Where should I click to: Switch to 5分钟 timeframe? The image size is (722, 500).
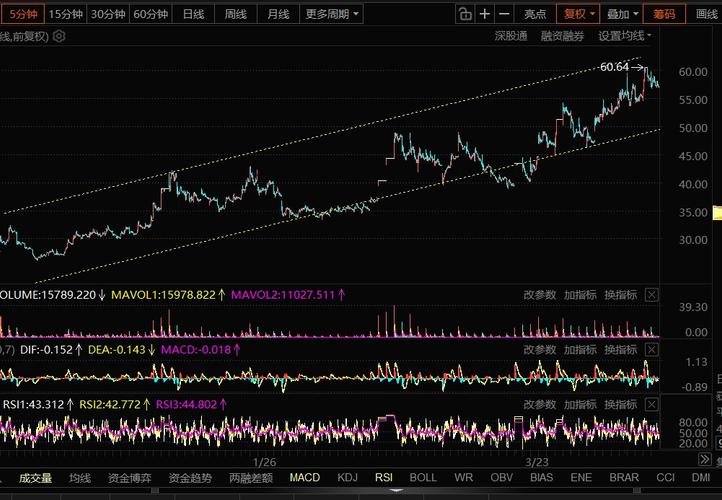[22, 14]
